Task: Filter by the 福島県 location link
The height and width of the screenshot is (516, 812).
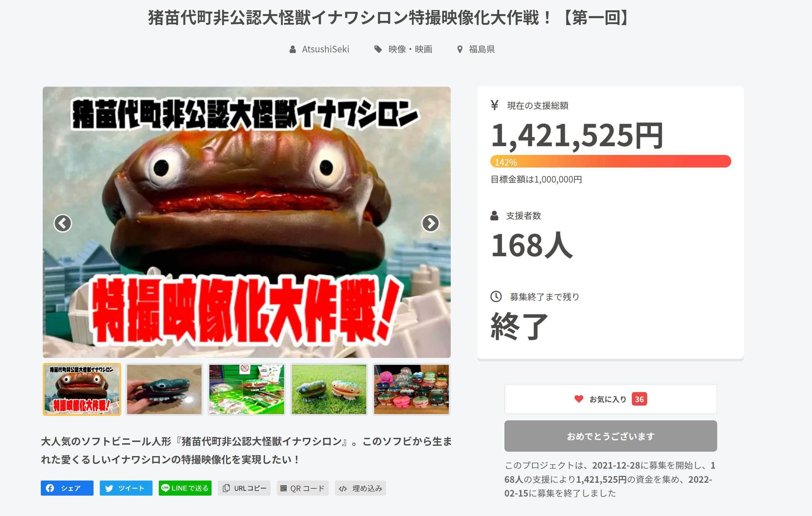Action: pyautogui.click(x=476, y=49)
